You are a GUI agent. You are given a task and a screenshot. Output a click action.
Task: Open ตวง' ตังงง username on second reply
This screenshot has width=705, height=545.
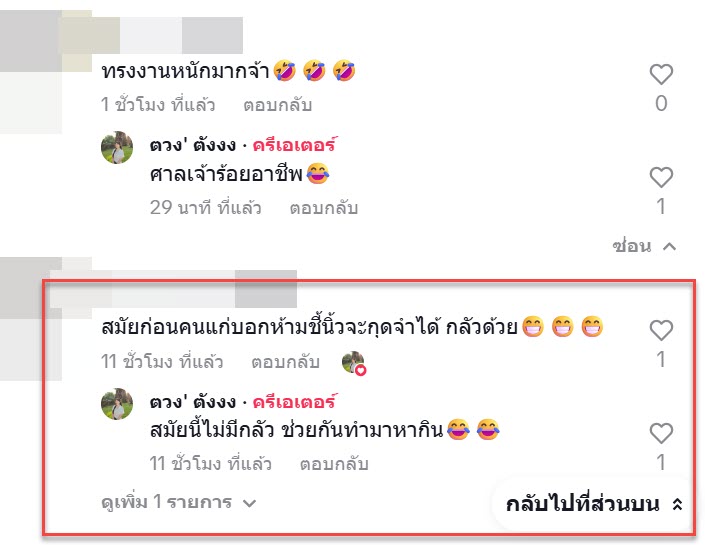pos(193,402)
